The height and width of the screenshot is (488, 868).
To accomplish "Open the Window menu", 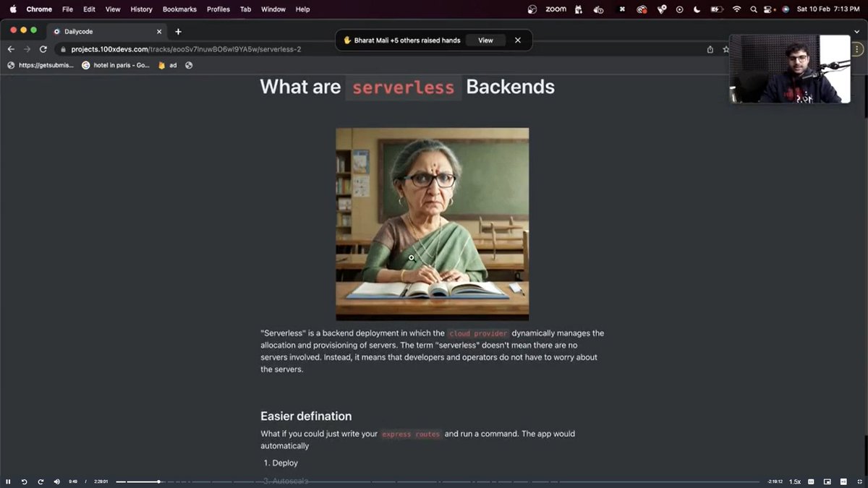I will [x=273, y=9].
